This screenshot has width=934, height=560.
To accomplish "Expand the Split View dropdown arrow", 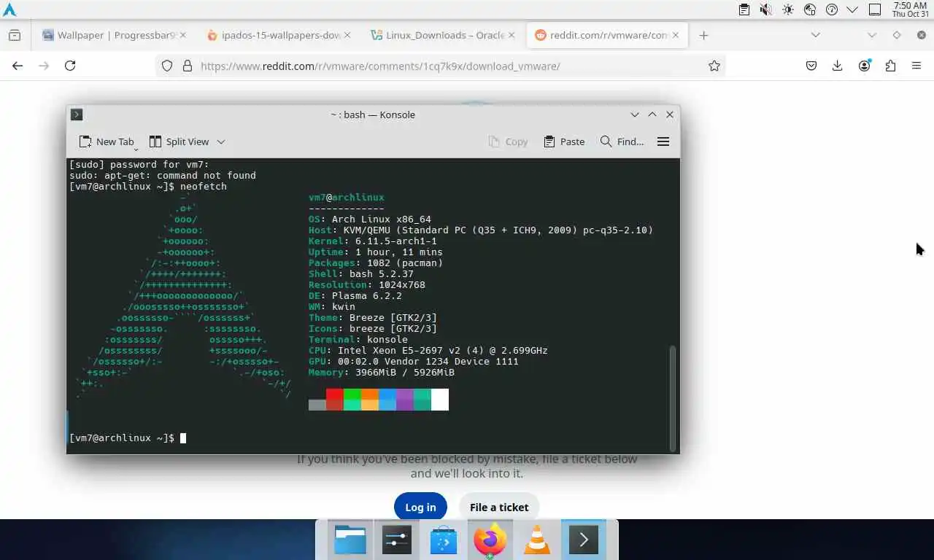I will (x=221, y=141).
